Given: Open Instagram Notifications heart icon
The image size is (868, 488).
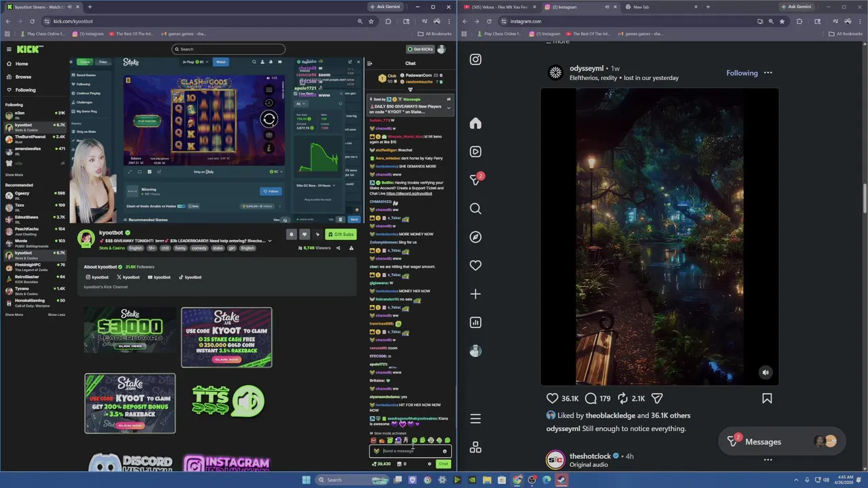Looking at the screenshot, I should 475,266.
